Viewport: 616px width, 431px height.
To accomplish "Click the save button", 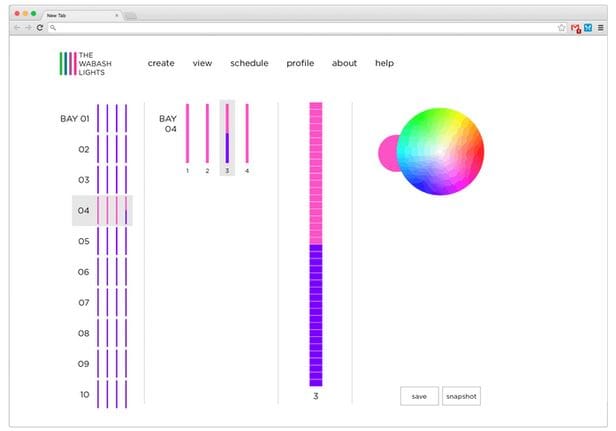I will pyautogui.click(x=419, y=396).
